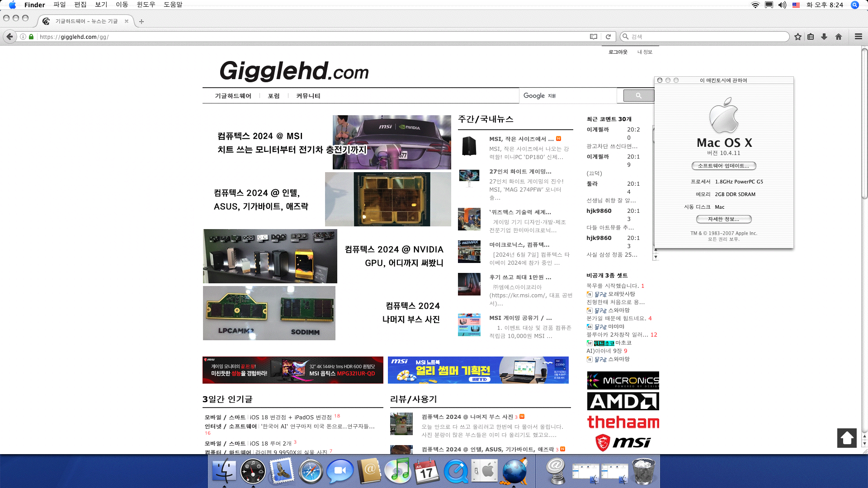868x488 pixels.
Task: Go to browser home page icon
Action: coord(839,37)
